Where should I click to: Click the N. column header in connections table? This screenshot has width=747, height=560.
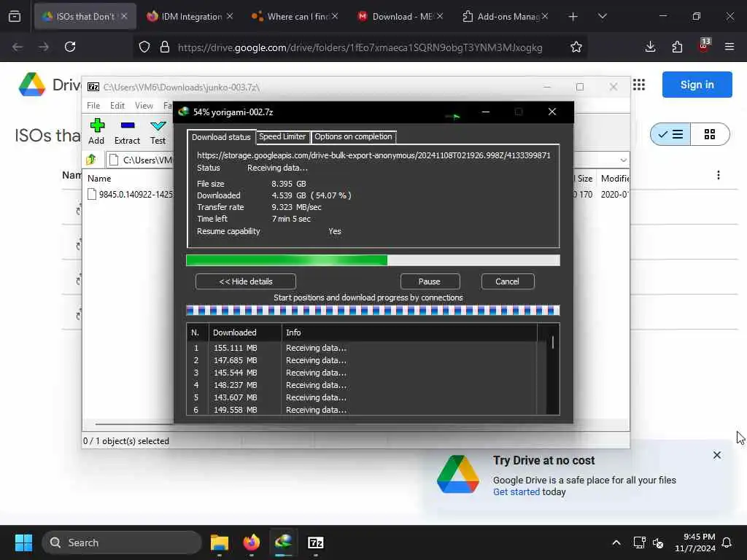tap(198, 332)
